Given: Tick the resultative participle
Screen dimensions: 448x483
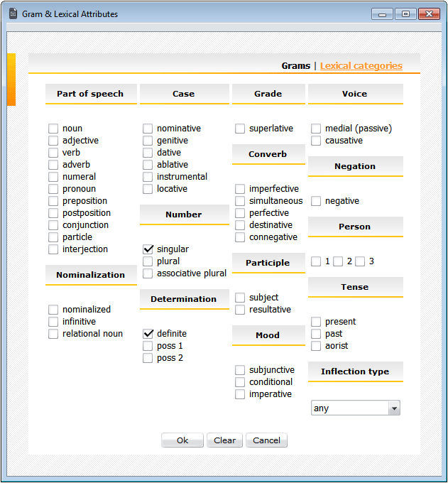Looking at the screenshot, I should [240, 310].
